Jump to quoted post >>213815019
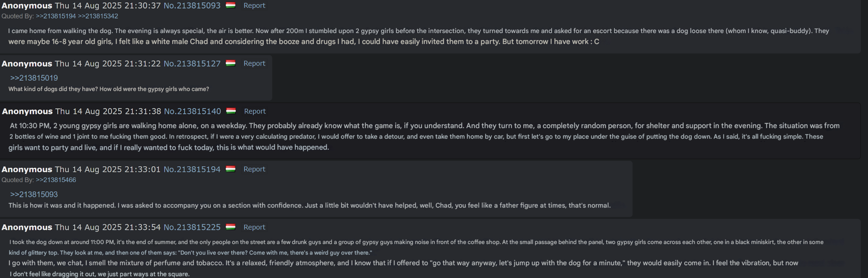The image size is (868, 278). pyautogui.click(x=34, y=78)
